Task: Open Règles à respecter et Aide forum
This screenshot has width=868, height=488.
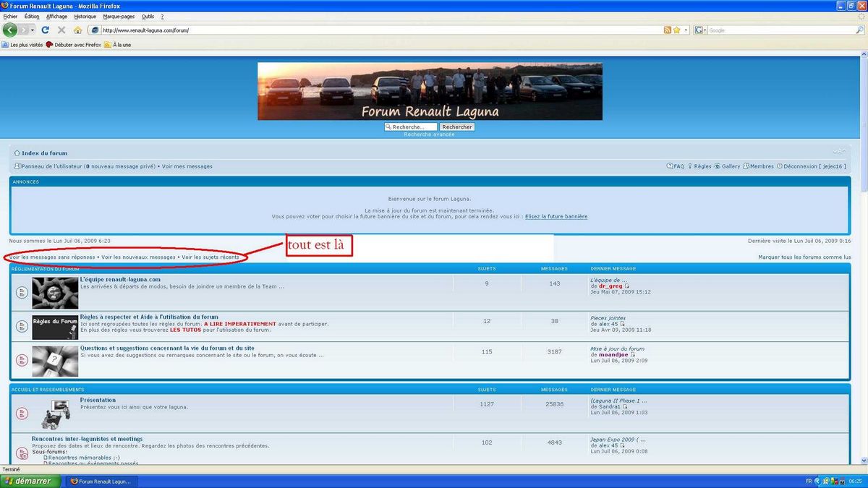Action: (x=149, y=317)
